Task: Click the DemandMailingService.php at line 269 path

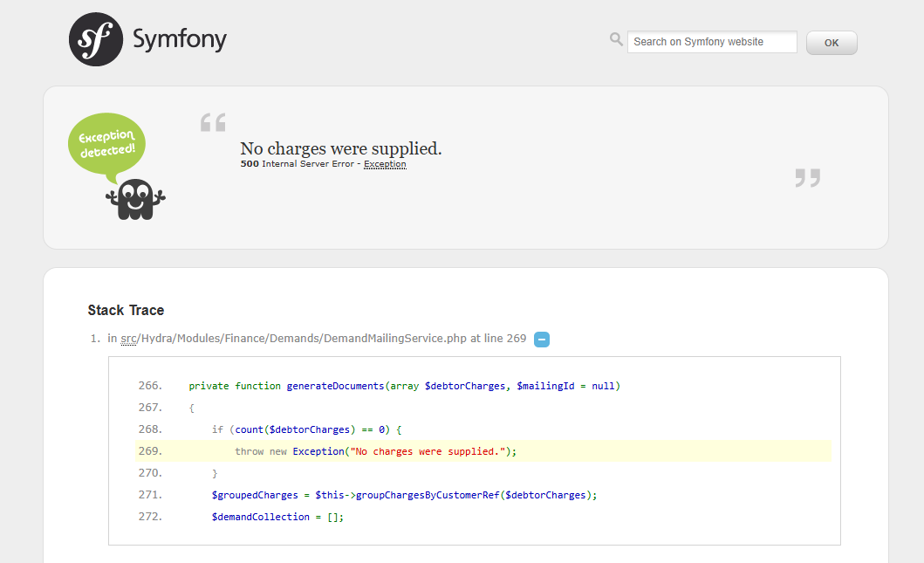Action: click(317, 339)
